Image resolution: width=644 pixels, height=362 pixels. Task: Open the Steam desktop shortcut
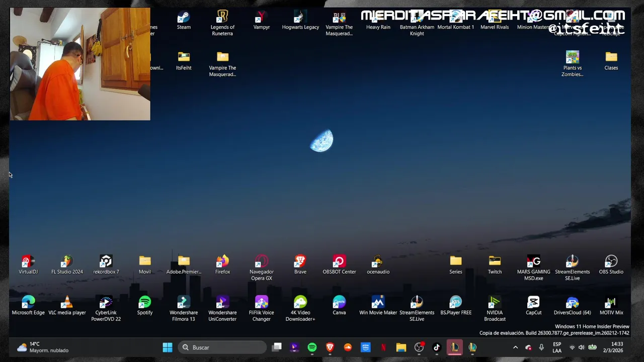(184, 21)
